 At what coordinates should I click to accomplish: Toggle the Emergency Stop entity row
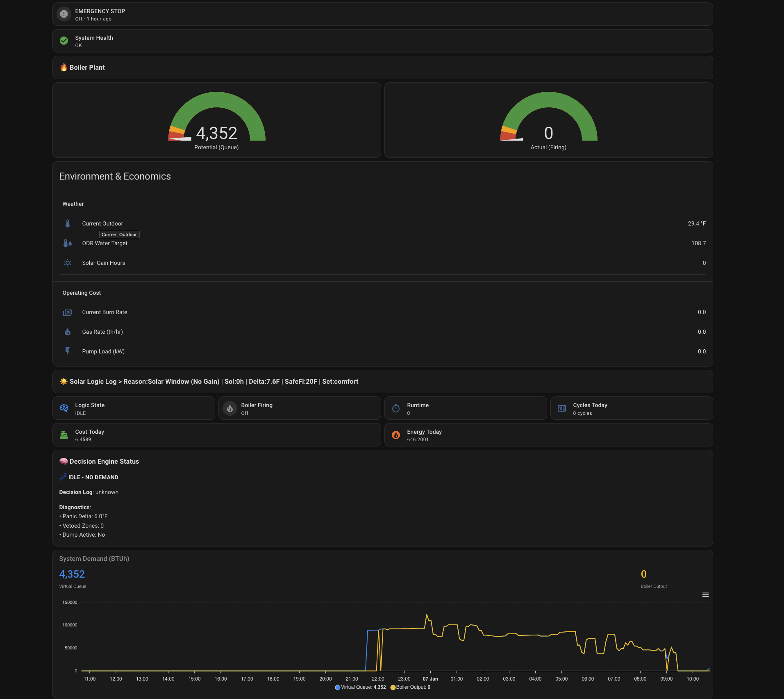click(383, 14)
